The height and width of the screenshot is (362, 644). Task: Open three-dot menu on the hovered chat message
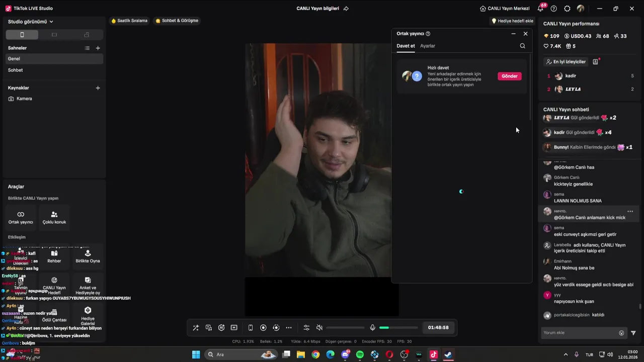630,212
